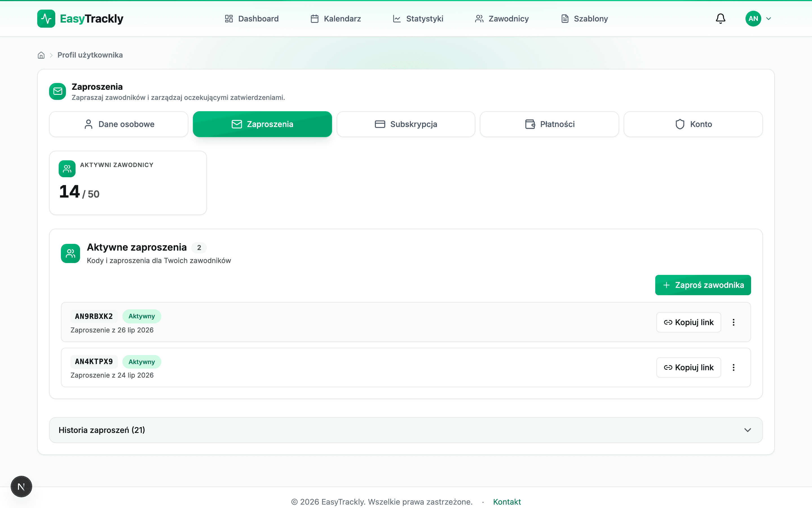Screen dimensions: 812x508
Task: Expand Historia zaproszeń section
Action: coord(406,430)
